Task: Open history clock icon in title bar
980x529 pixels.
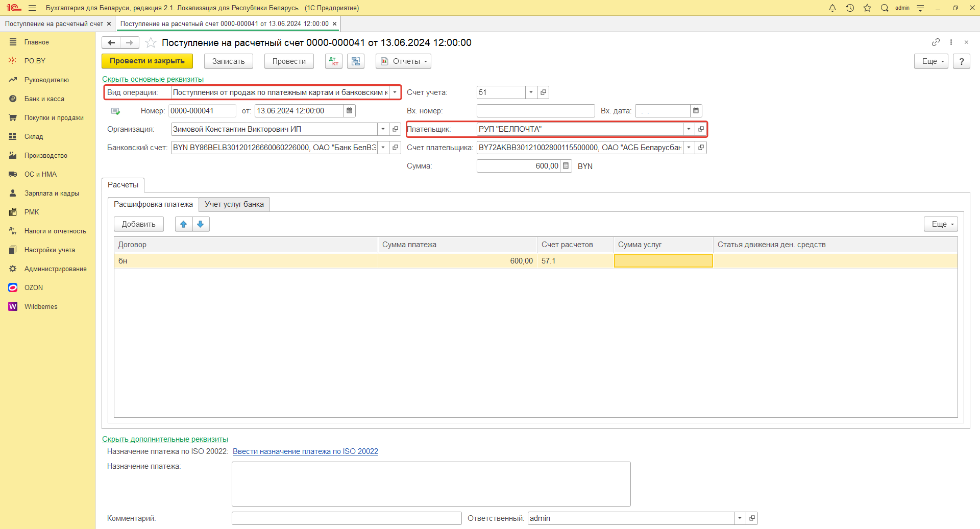Action: 850,8
